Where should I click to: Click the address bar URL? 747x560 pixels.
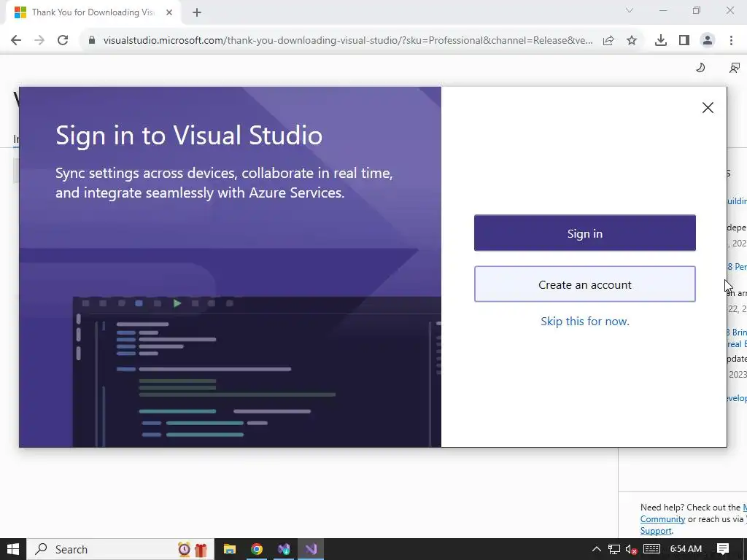pos(348,40)
